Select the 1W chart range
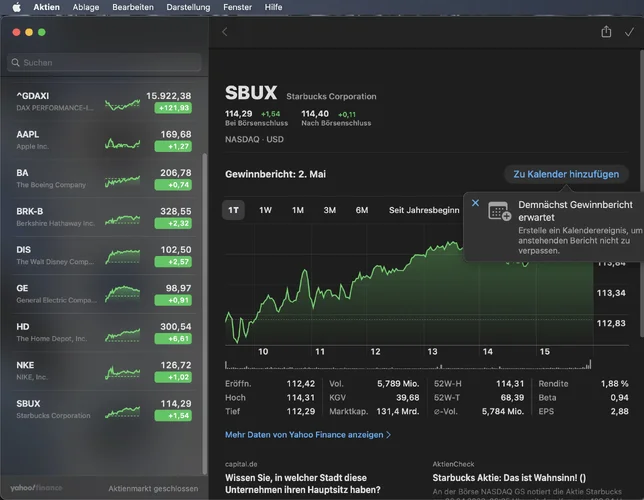644x500 pixels. click(x=265, y=210)
